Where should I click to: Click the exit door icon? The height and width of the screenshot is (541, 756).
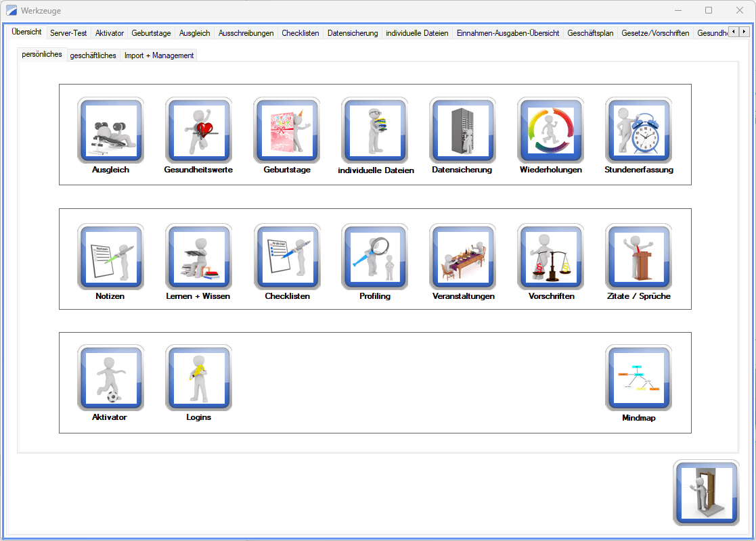pos(706,493)
